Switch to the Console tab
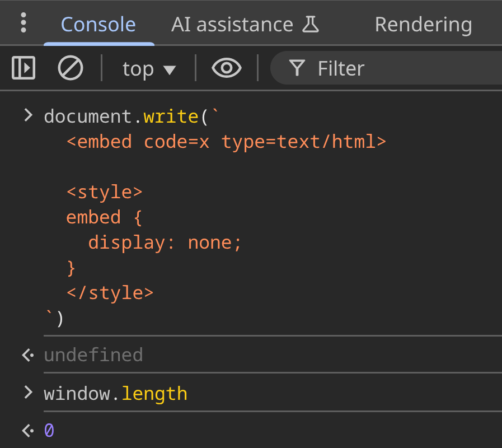502x448 pixels. tap(98, 24)
